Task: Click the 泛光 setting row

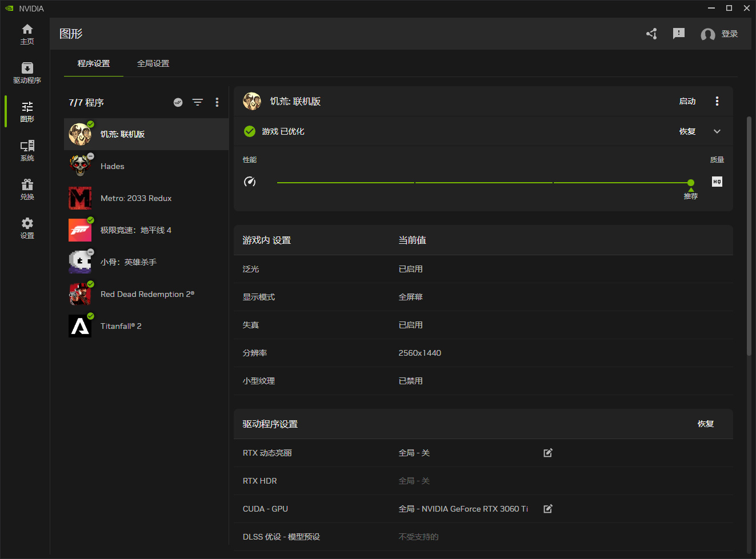Action: coord(483,269)
